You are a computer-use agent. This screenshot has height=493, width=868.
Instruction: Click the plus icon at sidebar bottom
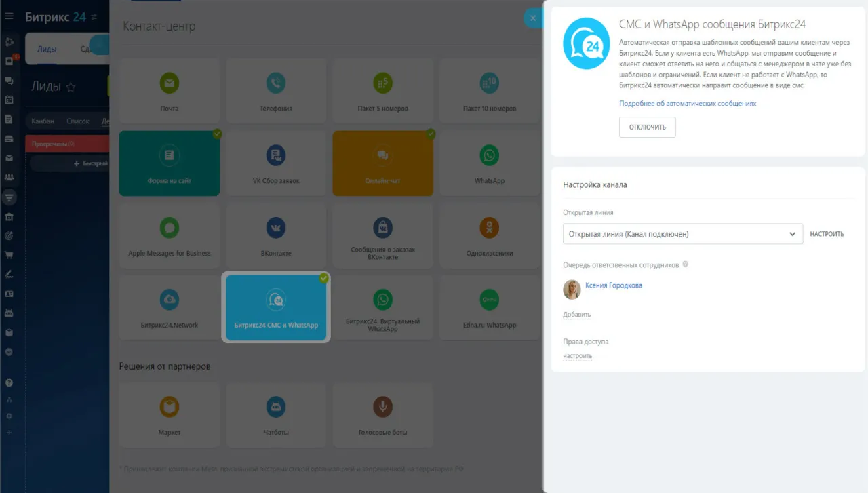[x=9, y=433]
